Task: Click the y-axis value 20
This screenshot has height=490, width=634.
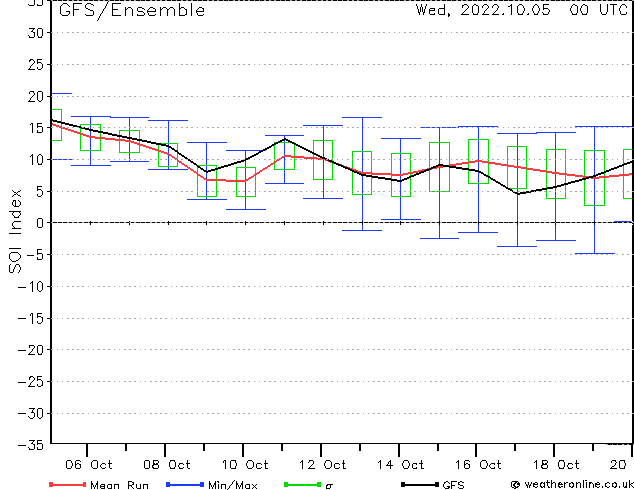Action: (35, 96)
